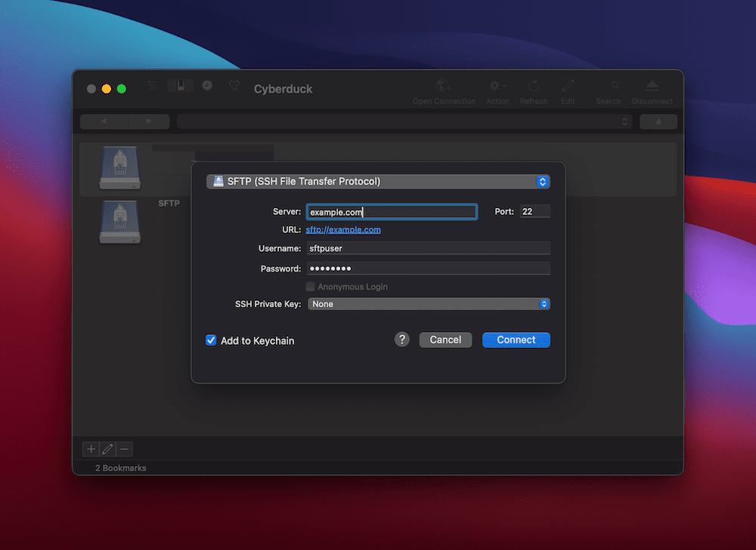Click the yellow minimize window button
Screen dimensions: 756x550
click(x=107, y=89)
